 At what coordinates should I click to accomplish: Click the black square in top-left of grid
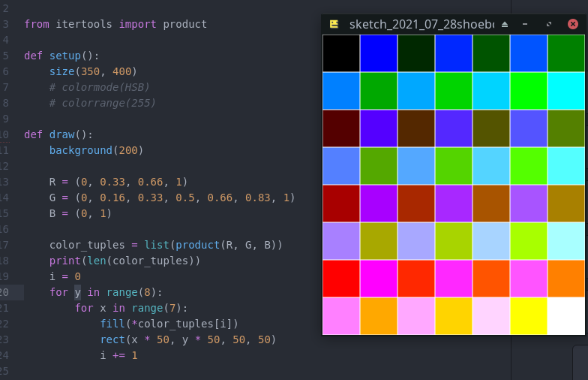point(341,53)
